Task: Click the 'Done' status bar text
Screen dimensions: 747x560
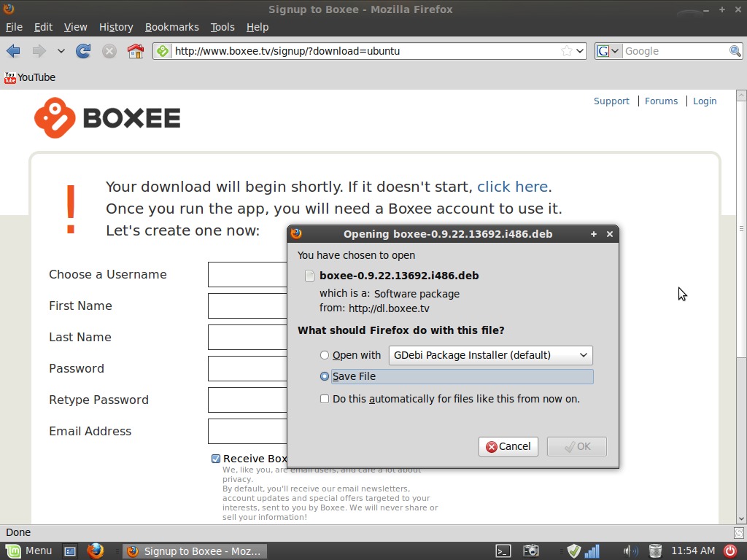Action: (18, 532)
